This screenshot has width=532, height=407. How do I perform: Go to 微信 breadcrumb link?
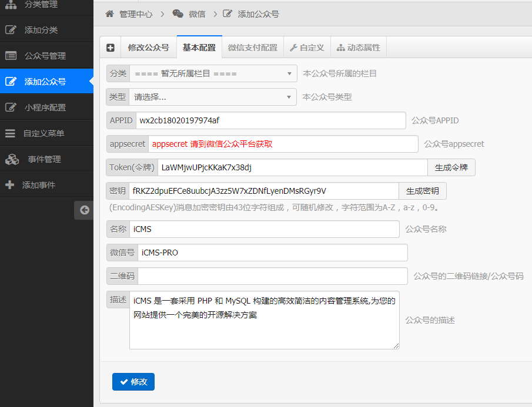[197, 14]
